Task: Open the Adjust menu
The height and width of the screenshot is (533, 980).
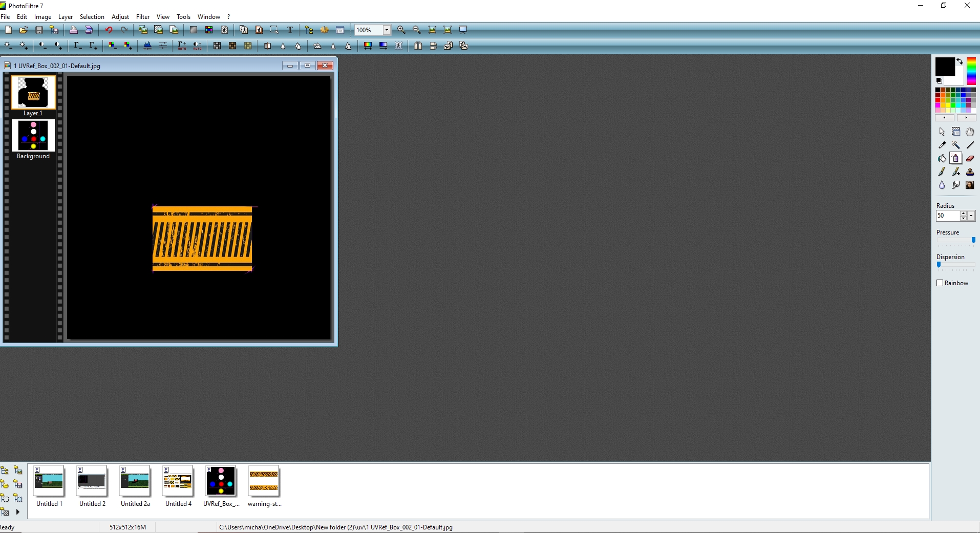Action: click(120, 17)
